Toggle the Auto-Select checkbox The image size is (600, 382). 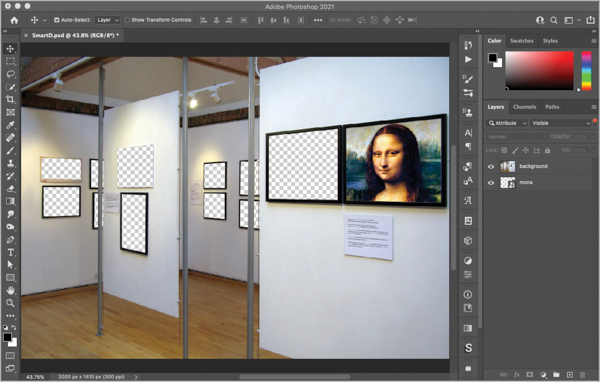(x=57, y=20)
